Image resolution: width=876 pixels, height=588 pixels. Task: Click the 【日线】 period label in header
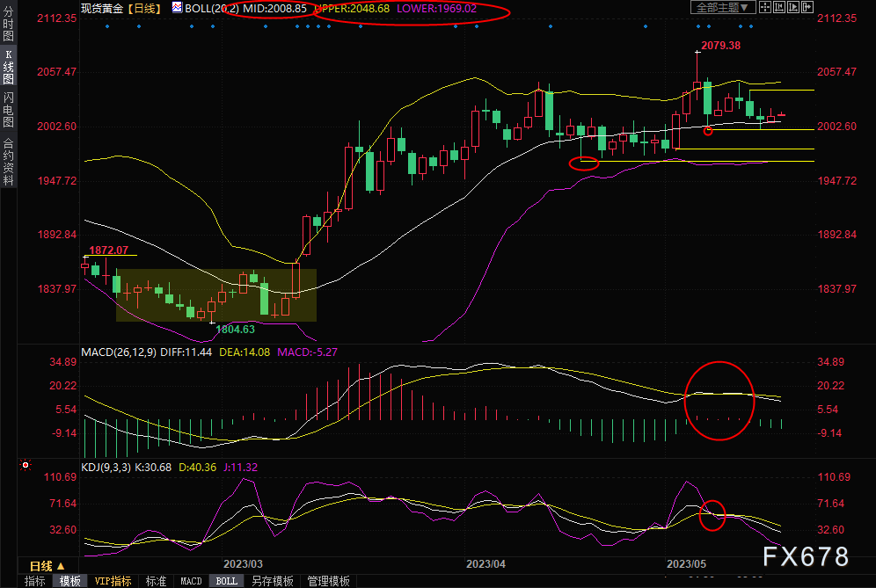(x=142, y=8)
